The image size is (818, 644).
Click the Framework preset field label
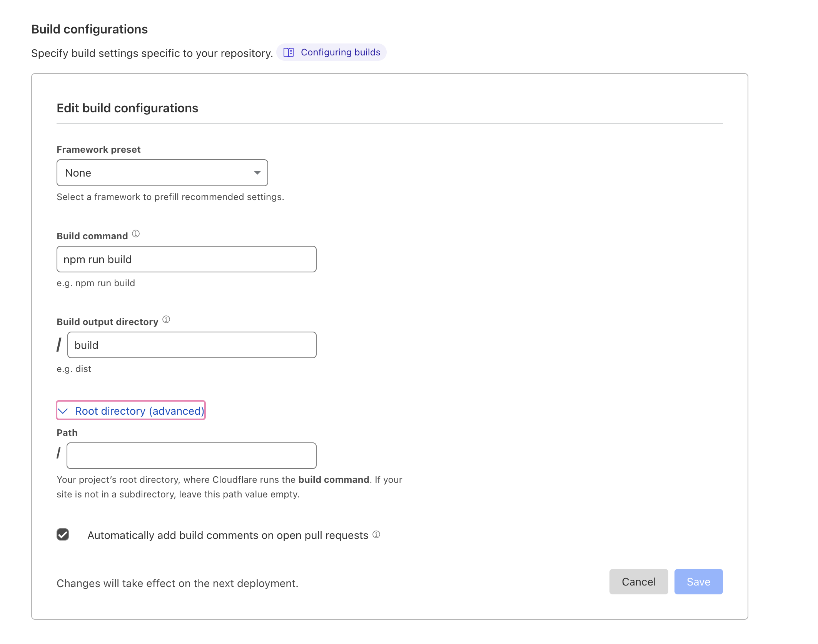tap(98, 150)
